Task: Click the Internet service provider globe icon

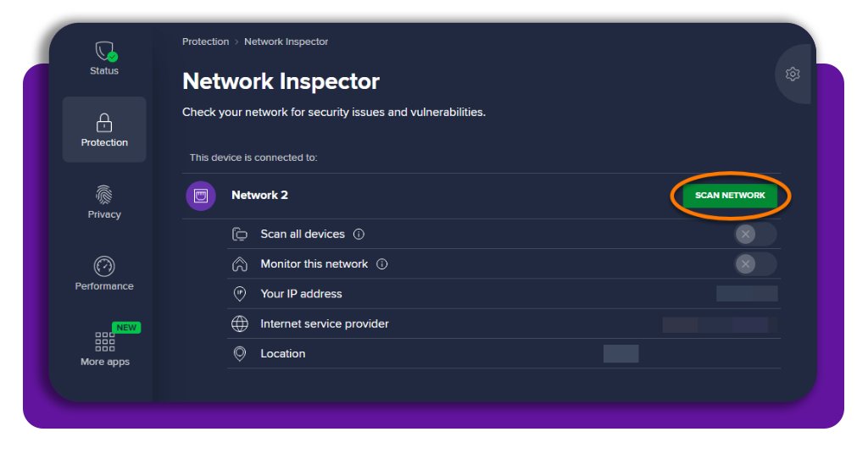Action: (x=240, y=324)
